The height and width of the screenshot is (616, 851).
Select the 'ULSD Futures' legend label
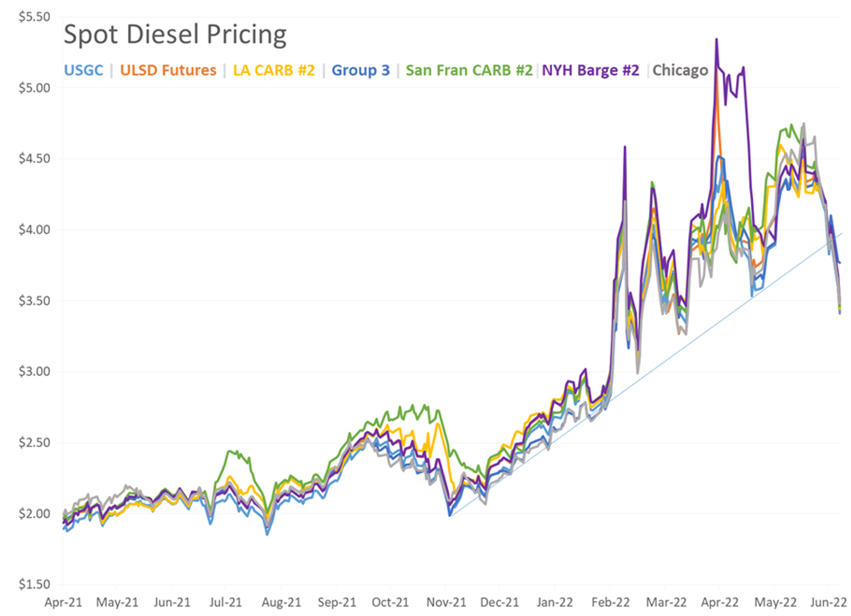tap(168, 70)
